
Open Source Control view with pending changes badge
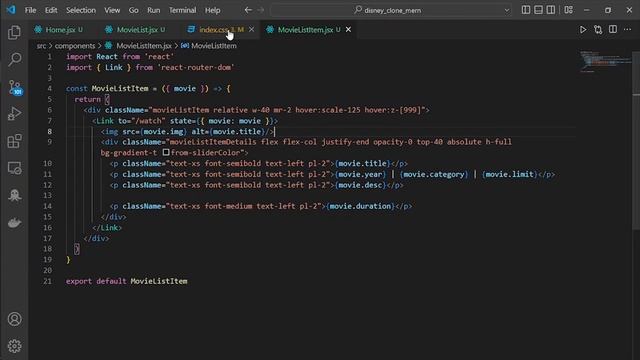(x=15, y=87)
